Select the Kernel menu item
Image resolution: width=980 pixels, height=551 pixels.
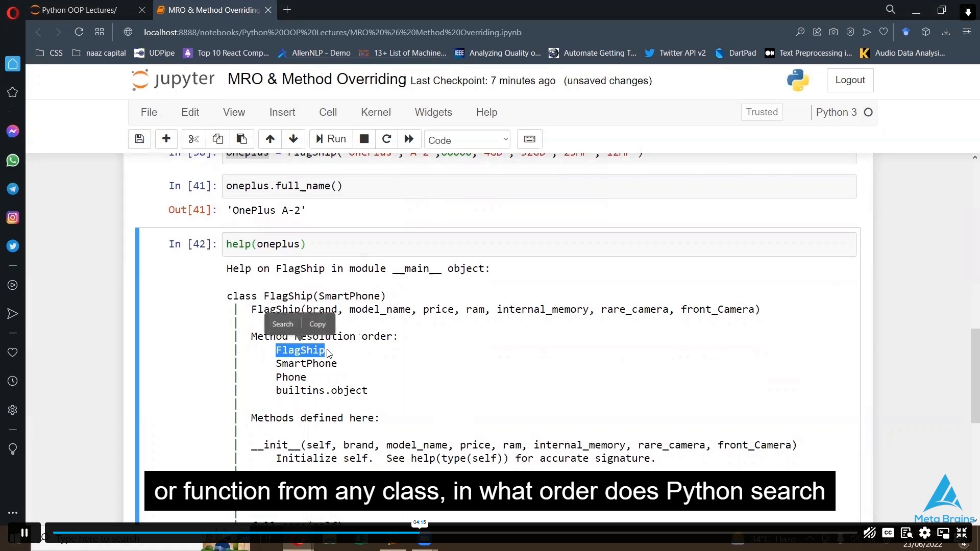[376, 112]
